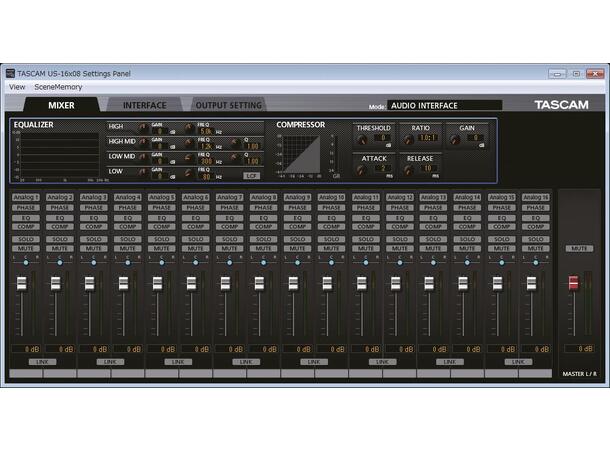610x450 pixels.
Task: Click the equalizer response graph
Action: click(x=60, y=155)
